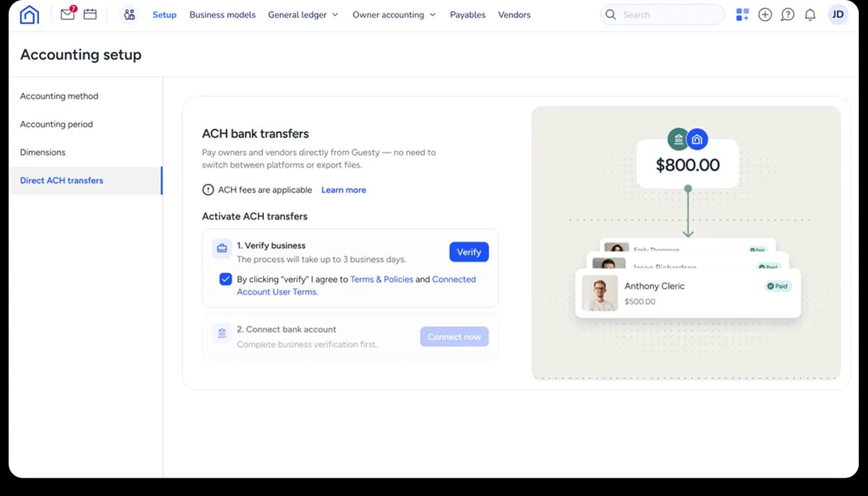Screen dimensions: 868x496
Task: Click the ACH bank transfers heading
Action: click(x=255, y=133)
